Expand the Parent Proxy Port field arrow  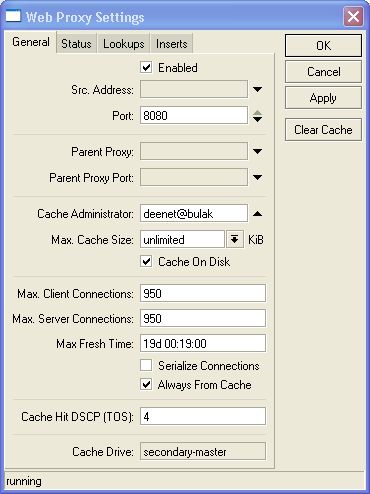pyautogui.click(x=257, y=177)
